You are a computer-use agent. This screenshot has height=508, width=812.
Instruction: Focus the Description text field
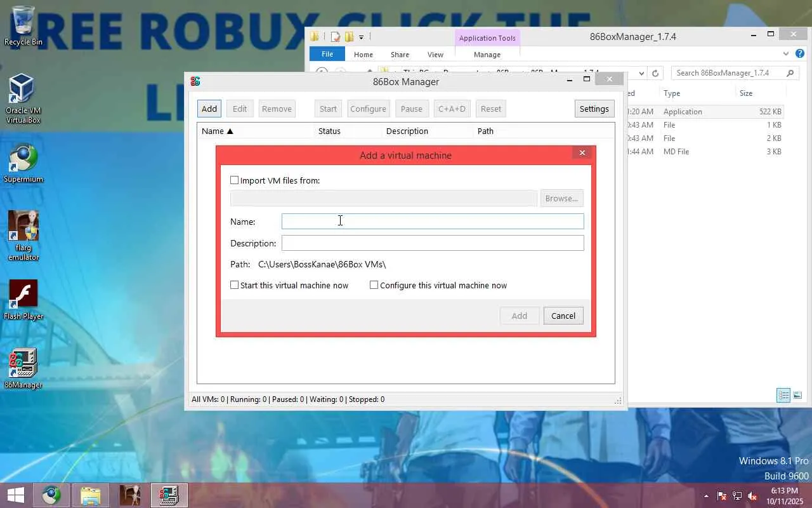433,243
